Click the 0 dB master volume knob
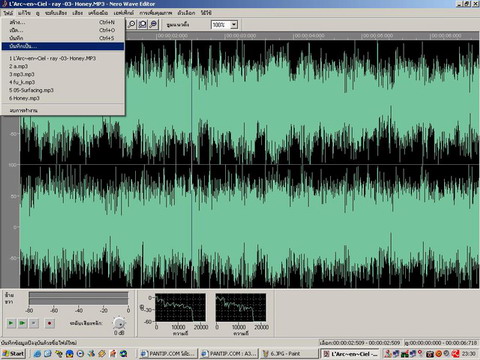The image size is (480, 360). [119, 323]
